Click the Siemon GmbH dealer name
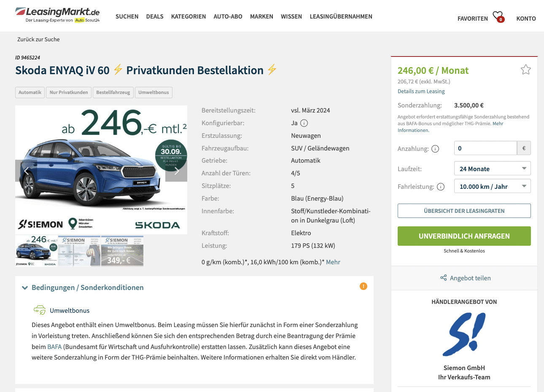This screenshot has height=392, width=544. tap(464, 368)
